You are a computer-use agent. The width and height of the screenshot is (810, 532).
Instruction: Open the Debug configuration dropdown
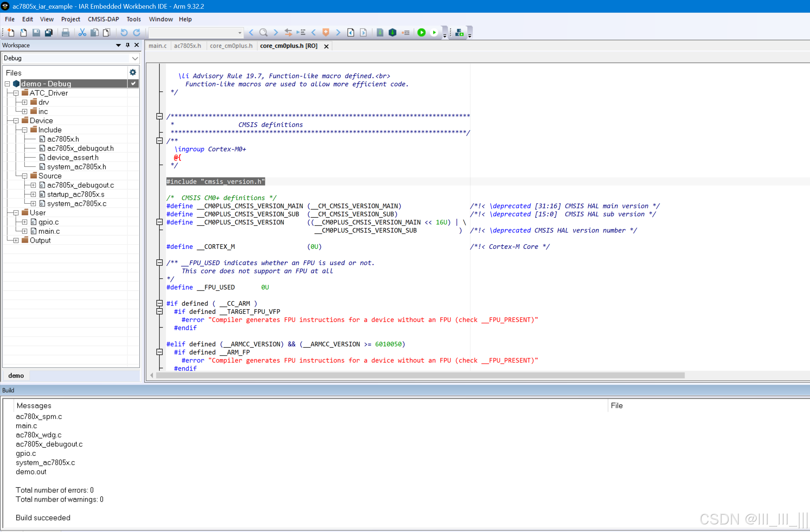pyautogui.click(x=135, y=58)
